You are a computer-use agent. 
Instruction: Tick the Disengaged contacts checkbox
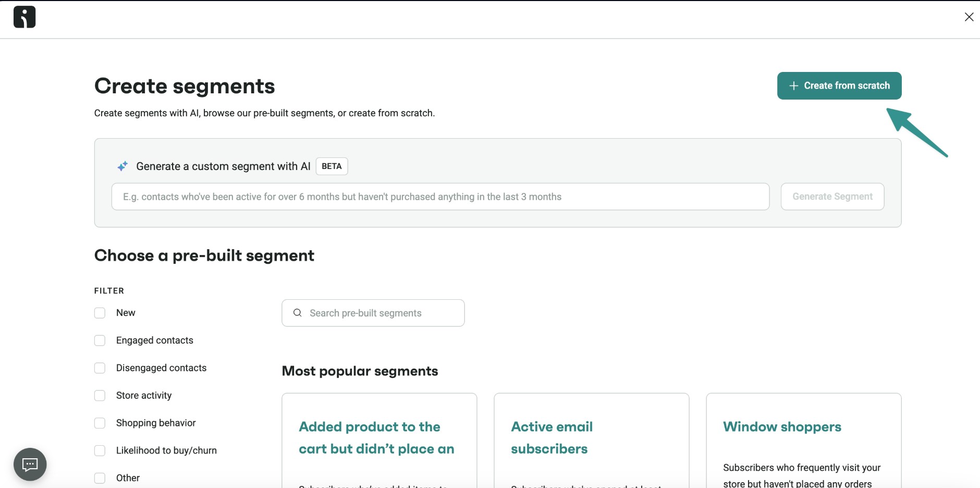coord(100,368)
